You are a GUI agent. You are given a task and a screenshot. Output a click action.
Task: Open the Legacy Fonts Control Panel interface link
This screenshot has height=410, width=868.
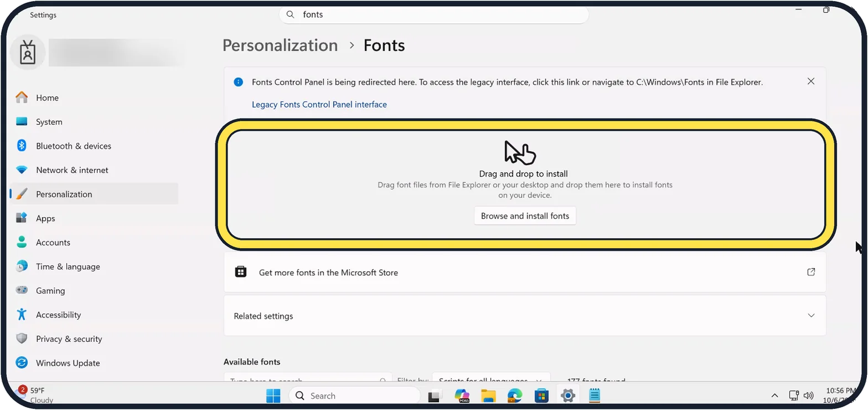pos(319,104)
